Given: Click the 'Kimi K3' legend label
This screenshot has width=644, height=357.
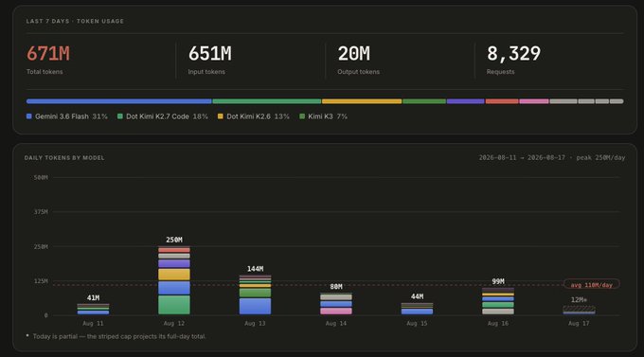Looking at the screenshot, I should click(320, 116).
